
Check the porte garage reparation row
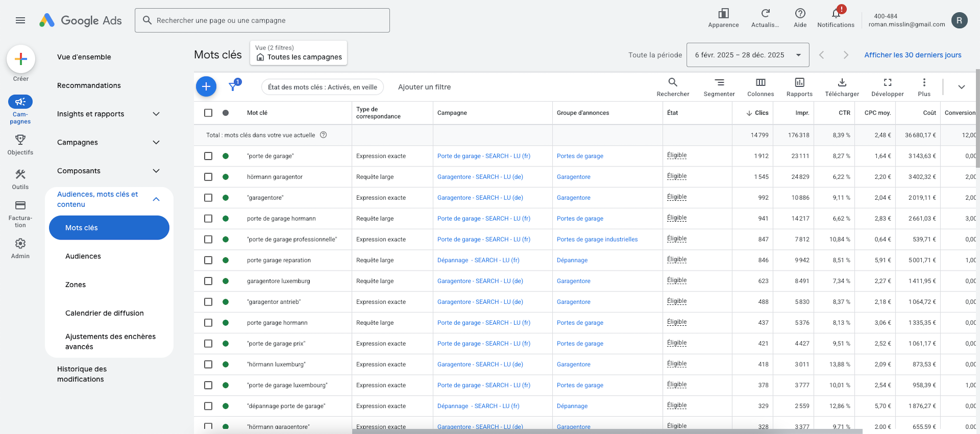click(x=208, y=260)
